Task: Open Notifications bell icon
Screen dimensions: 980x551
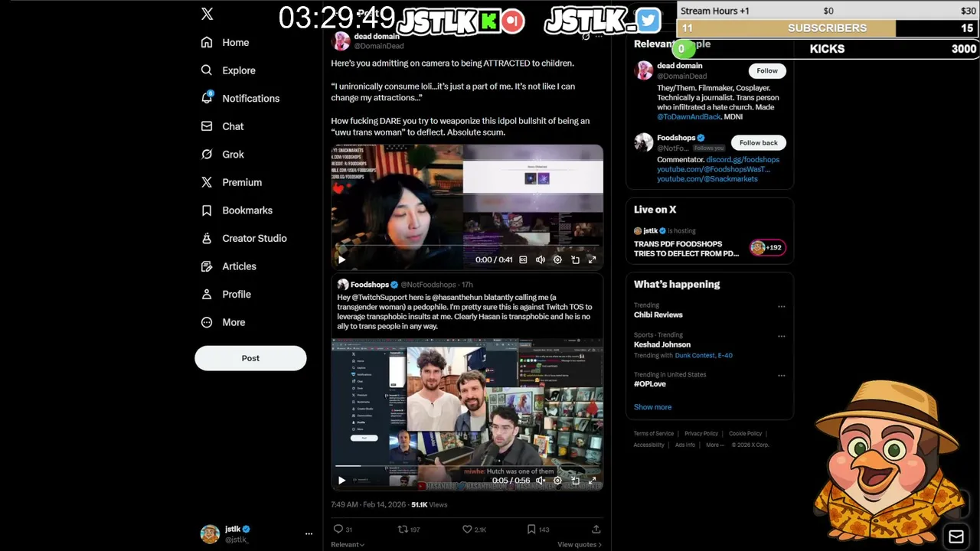Action: (207, 98)
